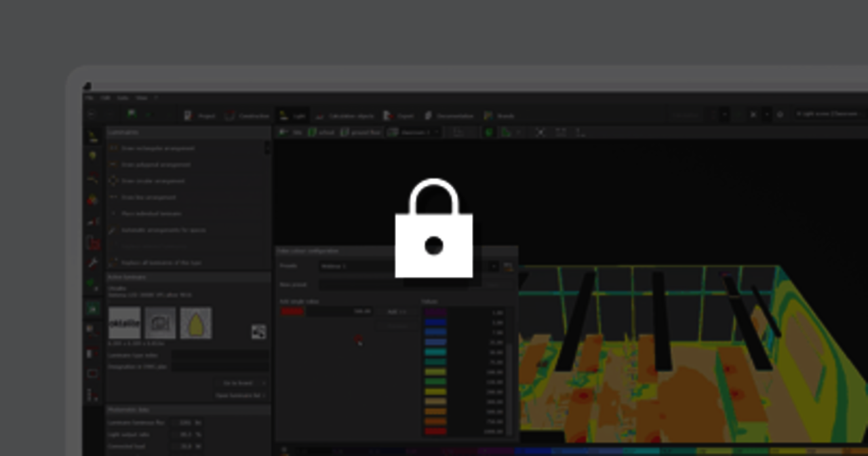Select the yellow light distribution thumbnail

pos(195,324)
